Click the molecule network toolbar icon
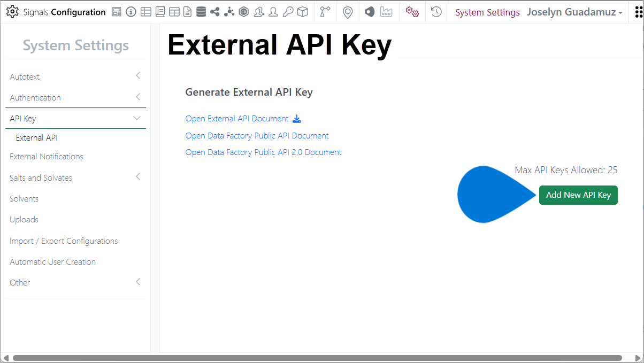Screen dimensions: 644x363 (x=229, y=11)
